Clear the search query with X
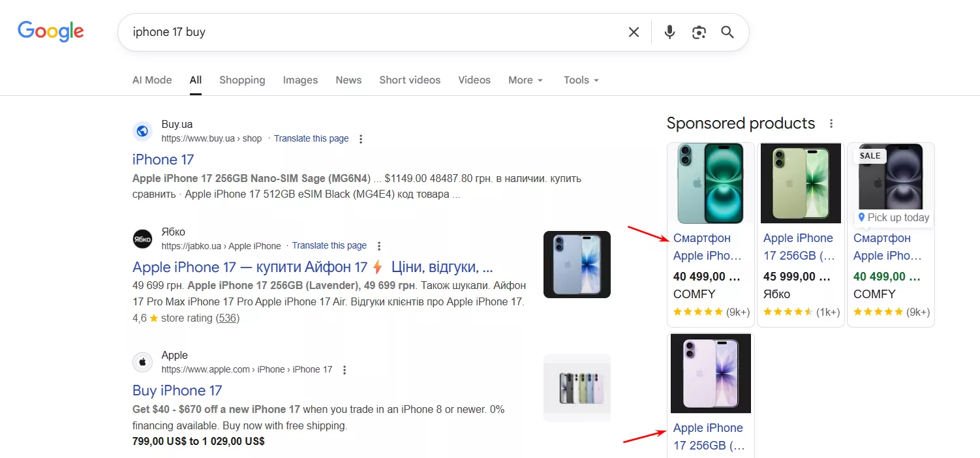Screen dimensions: 980x458 tap(634, 32)
